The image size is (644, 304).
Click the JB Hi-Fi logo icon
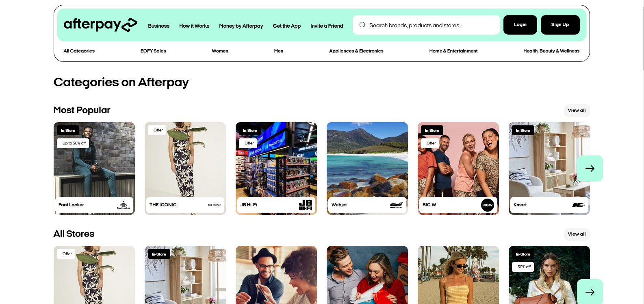click(306, 205)
